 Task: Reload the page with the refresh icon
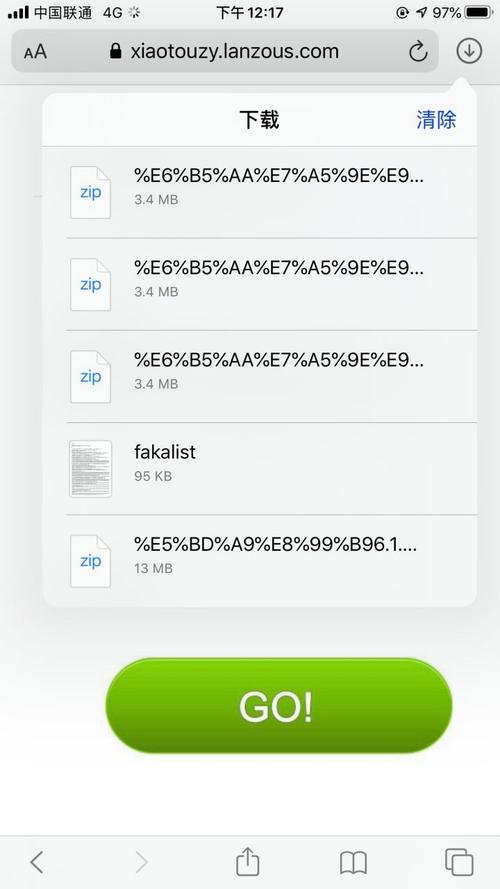[x=418, y=52]
